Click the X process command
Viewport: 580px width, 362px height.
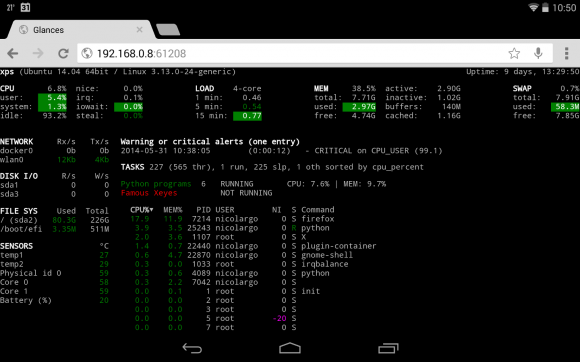click(x=303, y=237)
